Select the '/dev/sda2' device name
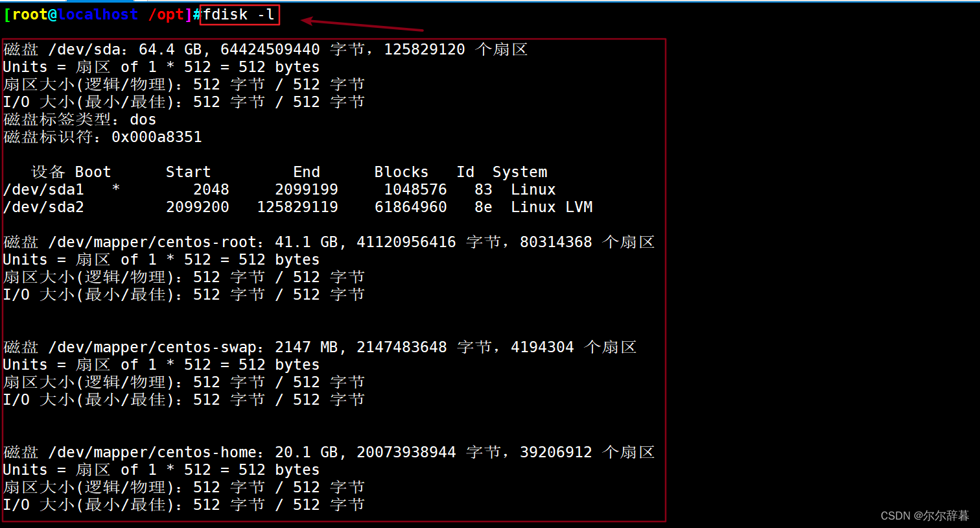 tap(43, 207)
